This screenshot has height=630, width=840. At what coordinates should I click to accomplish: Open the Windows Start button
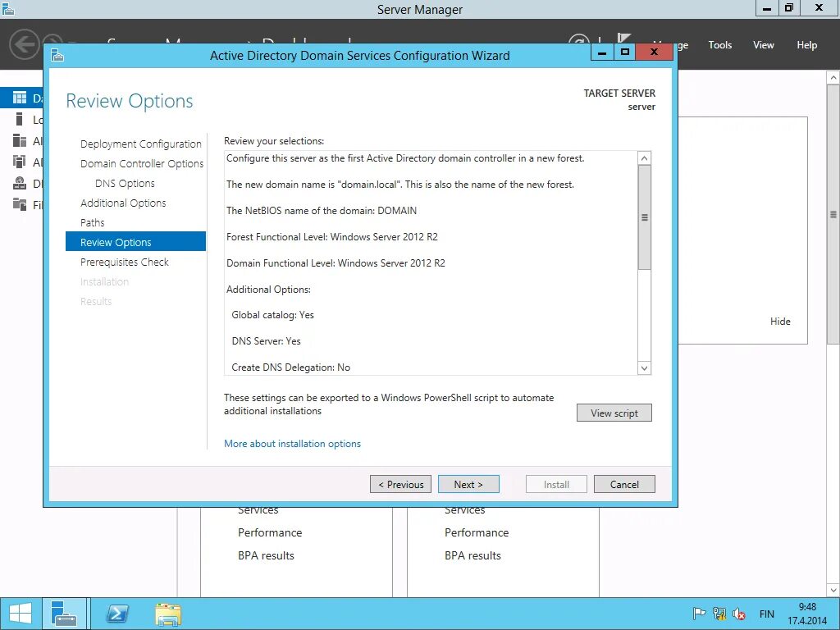[21, 614]
